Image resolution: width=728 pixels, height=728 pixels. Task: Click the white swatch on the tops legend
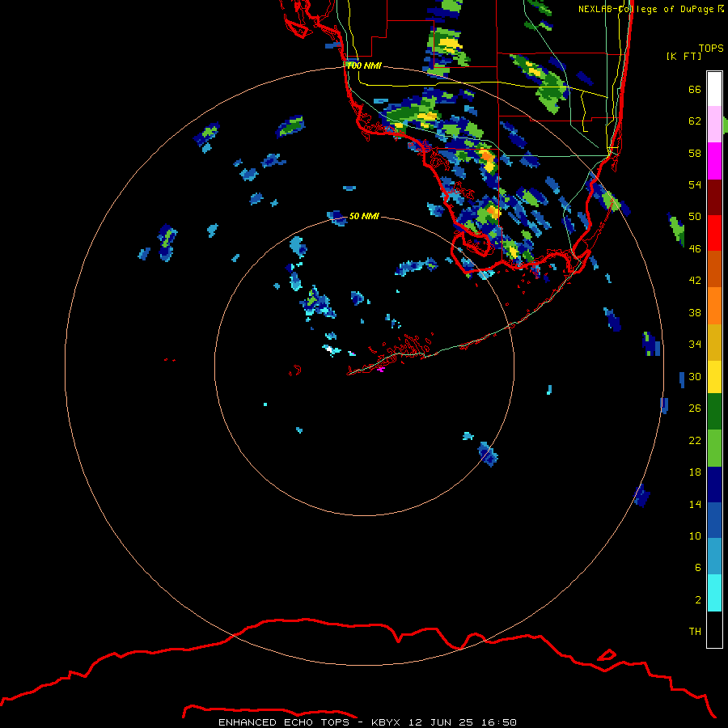714,89
